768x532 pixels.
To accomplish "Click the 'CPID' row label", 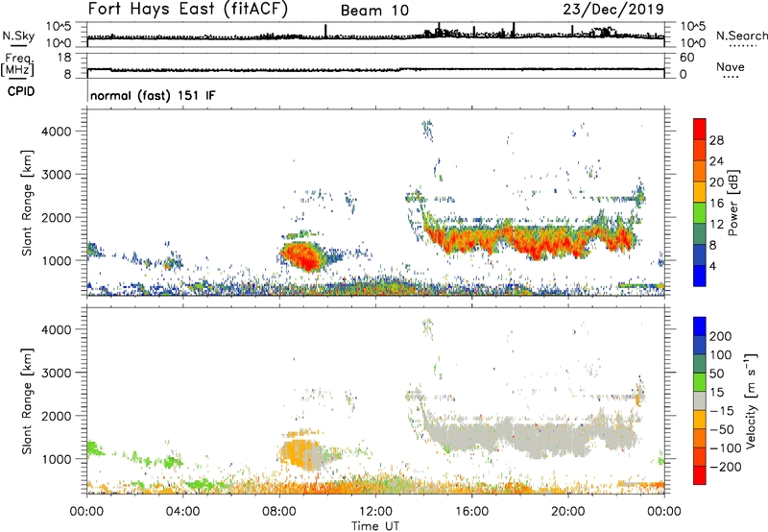I will coord(21,91).
